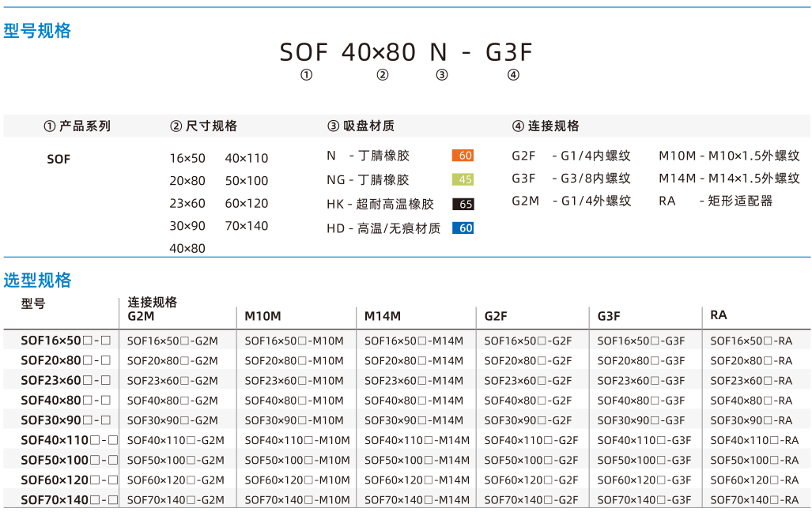The width and height of the screenshot is (812, 512).
Task: Click the 型号 header in the selection table
Action: 33,304
